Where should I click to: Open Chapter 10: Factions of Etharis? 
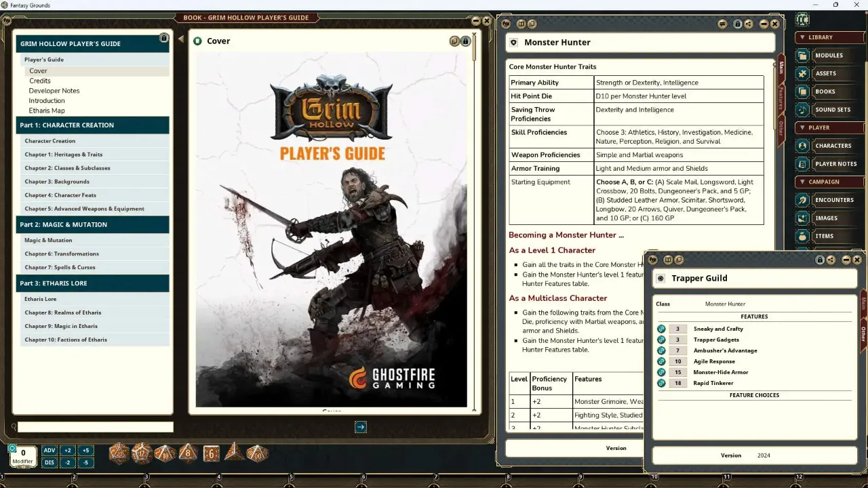coord(95,340)
